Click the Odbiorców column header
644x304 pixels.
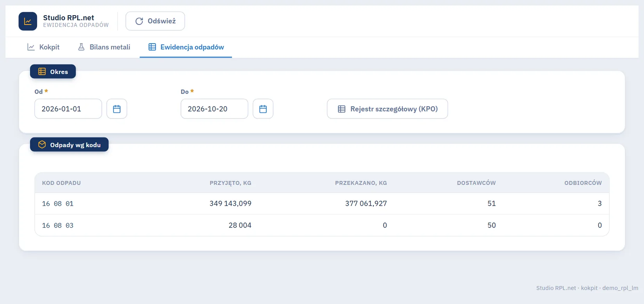(583, 183)
